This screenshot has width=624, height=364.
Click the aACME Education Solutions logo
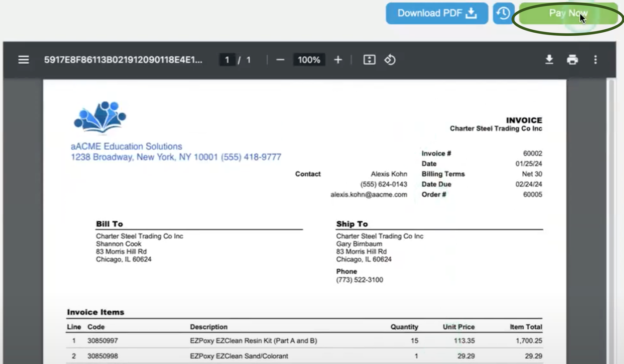coord(100,118)
